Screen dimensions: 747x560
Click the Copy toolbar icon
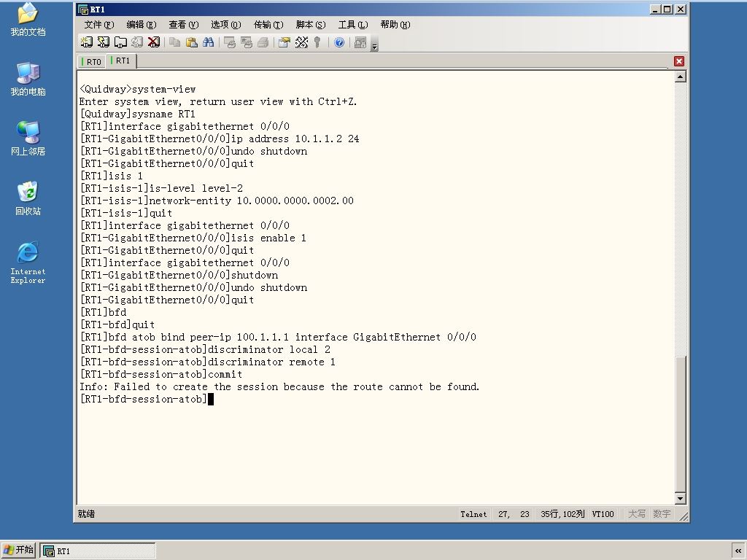[x=175, y=42]
